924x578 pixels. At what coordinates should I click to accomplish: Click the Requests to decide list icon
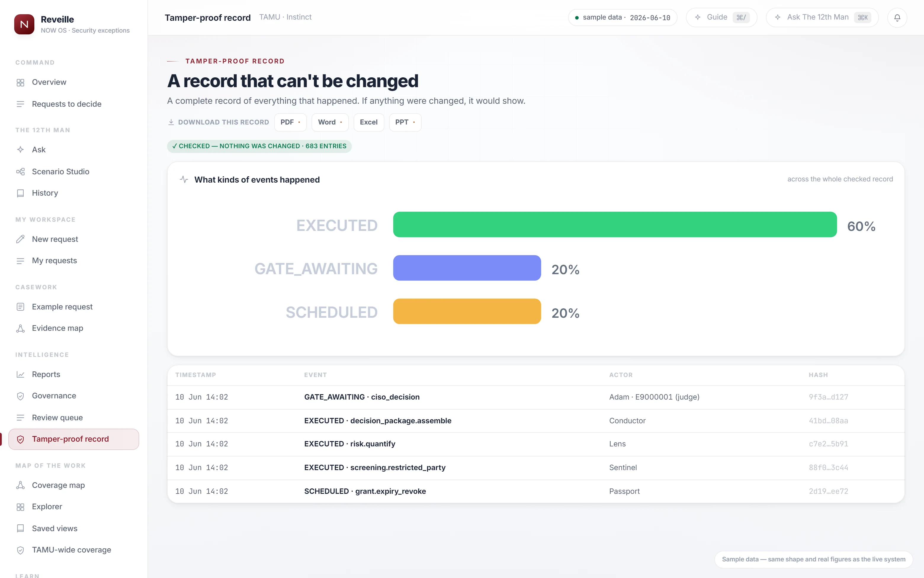click(x=21, y=104)
